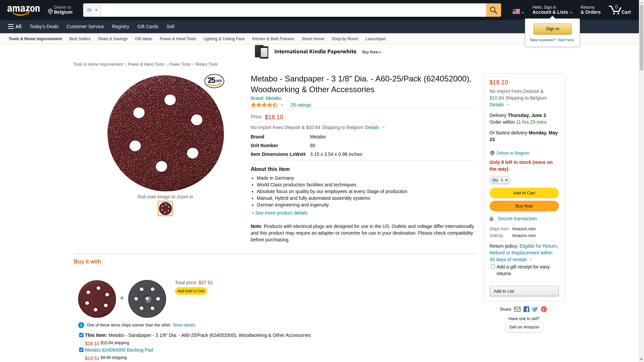
Task: Toggle the gift receipt checkbox
Action: (x=493, y=267)
